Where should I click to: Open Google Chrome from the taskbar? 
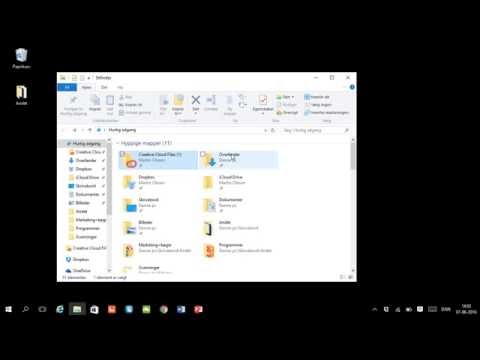[164, 309]
